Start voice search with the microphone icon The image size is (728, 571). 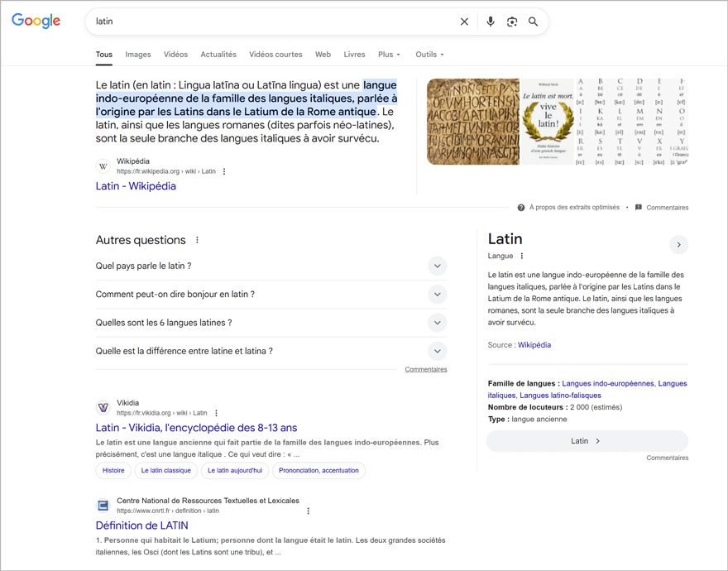[491, 22]
